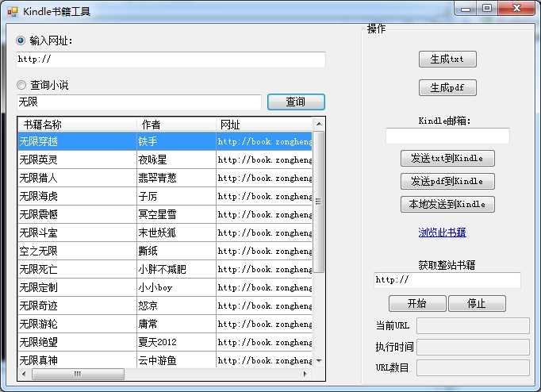Click author cell 末世妖狐
The height and width of the screenshot is (392, 541).
pyautogui.click(x=177, y=233)
